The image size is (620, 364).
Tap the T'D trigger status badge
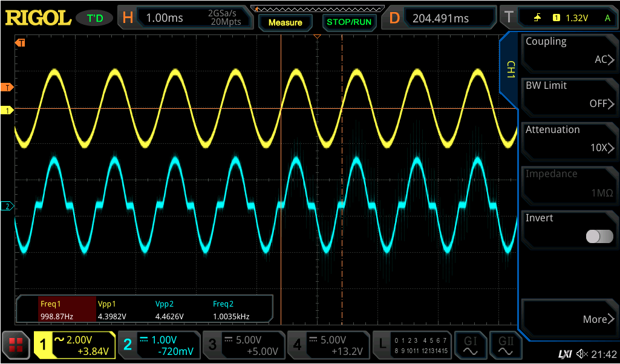click(x=95, y=18)
